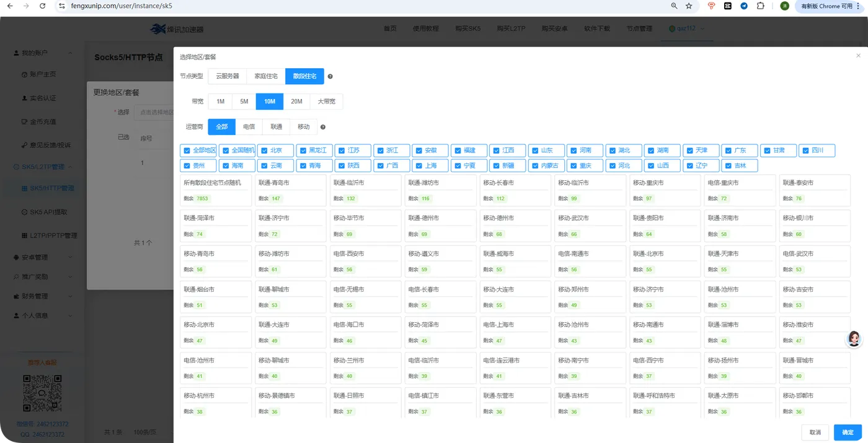Open the green Chrome profile avatar
Screen dimensions: 868x443
[x=784, y=6]
